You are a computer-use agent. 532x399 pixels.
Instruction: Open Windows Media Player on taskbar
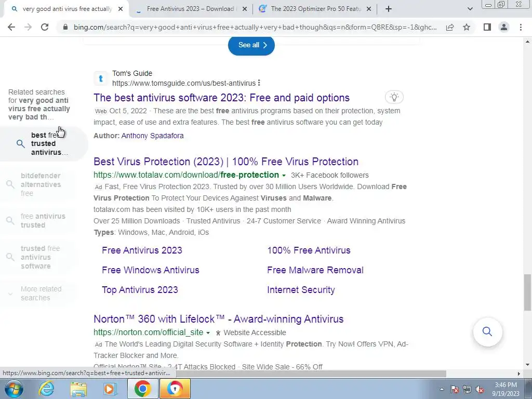pos(110,389)
